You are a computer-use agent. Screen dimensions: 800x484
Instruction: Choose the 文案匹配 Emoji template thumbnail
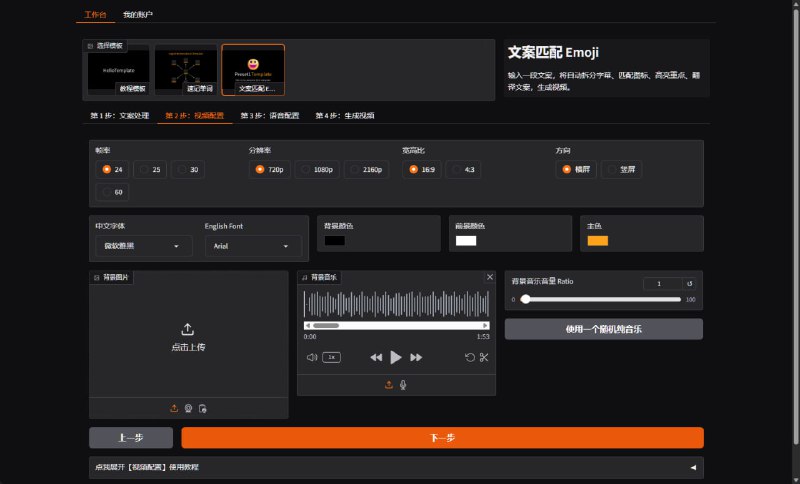coord(253,70)
